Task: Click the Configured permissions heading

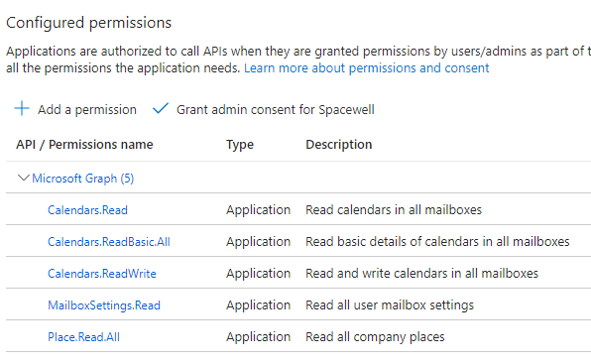Action: pyautogui.click(x=89, y=23)
